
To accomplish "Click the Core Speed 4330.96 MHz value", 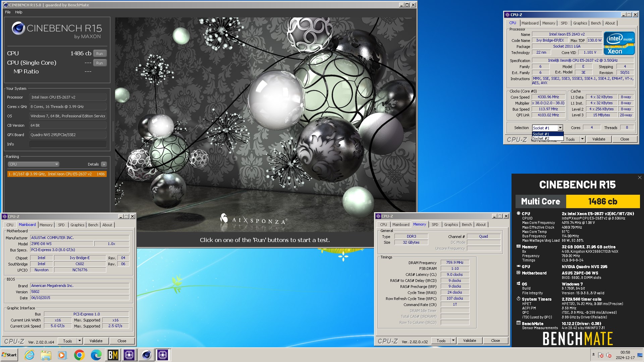I will click(x=548, y=97).
